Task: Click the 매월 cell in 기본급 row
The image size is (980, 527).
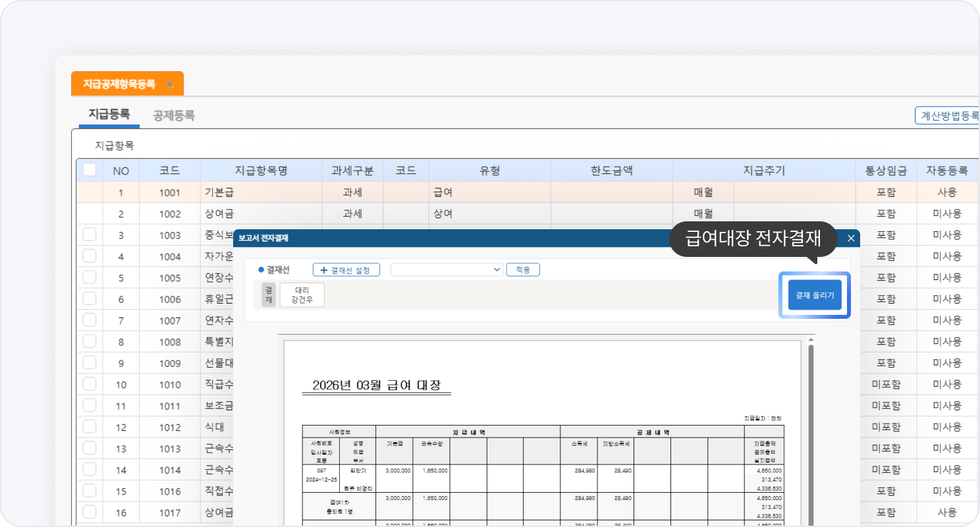Action: click(703, 193)
